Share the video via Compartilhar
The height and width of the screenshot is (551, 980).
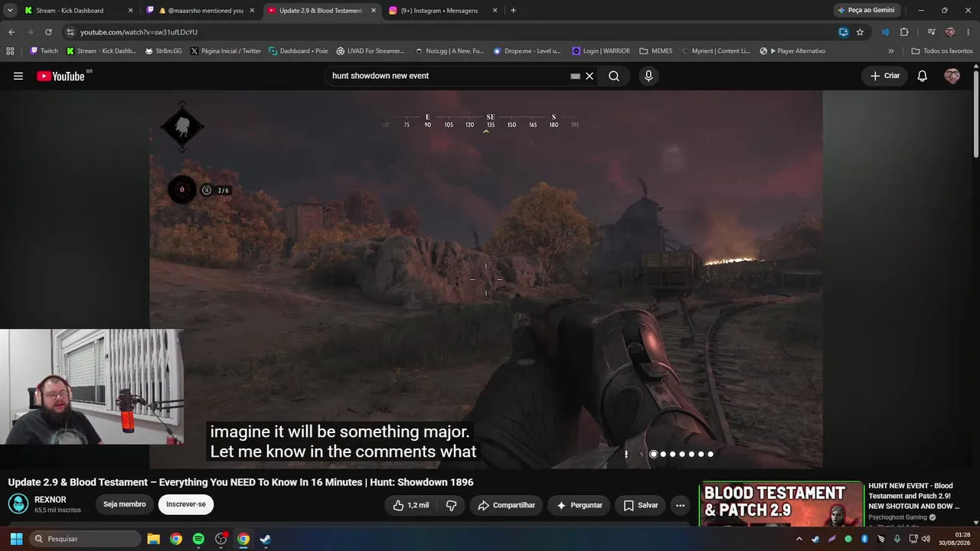coord(506,505)
